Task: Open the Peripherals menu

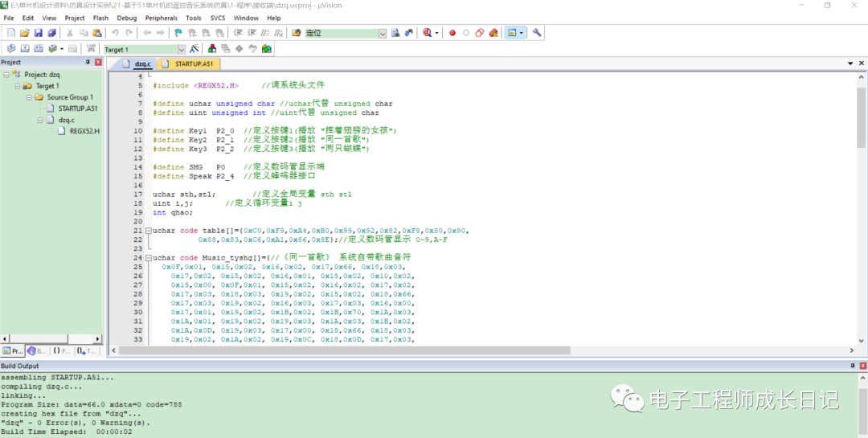Action: (x=161, y=18)
